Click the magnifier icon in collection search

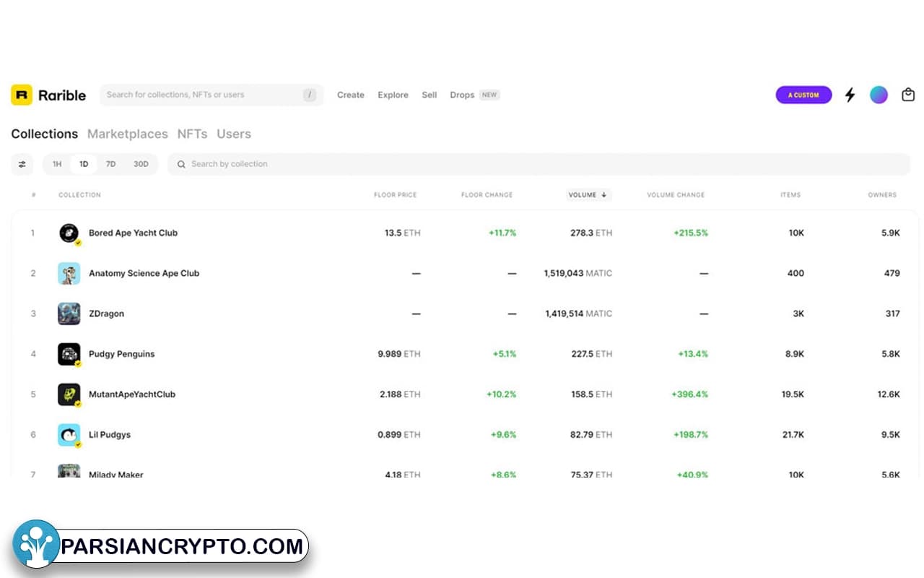coord(181,164)
